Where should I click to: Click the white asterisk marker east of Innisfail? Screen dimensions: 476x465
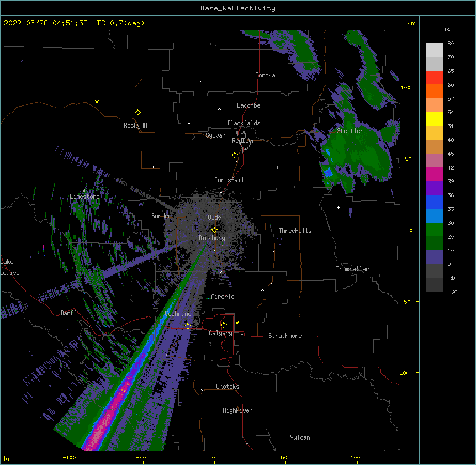click(x=277, y=167)
